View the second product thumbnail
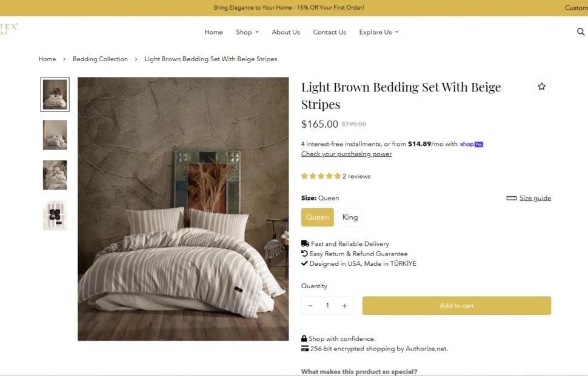 pos(55,134)
